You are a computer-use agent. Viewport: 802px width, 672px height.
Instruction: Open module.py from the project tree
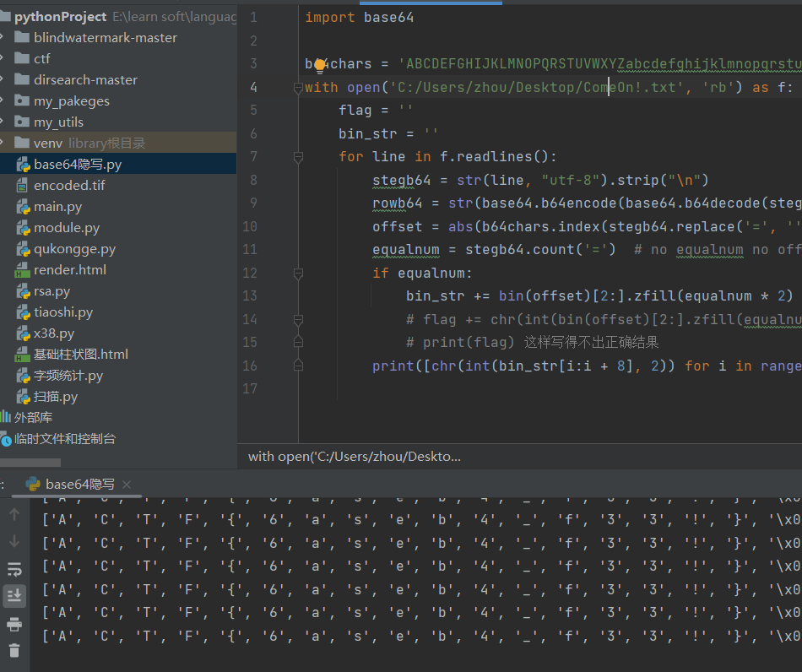pyautogui.click(x=67, y=228)
